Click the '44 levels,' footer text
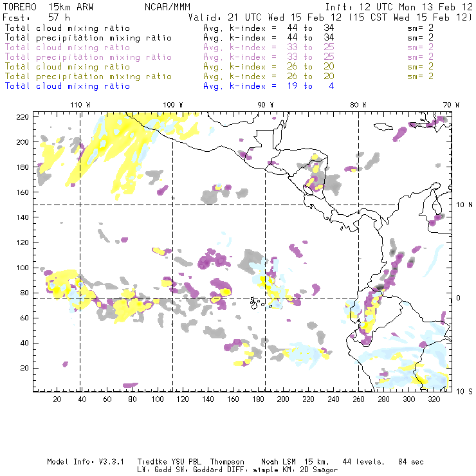 tap(363, 462)
